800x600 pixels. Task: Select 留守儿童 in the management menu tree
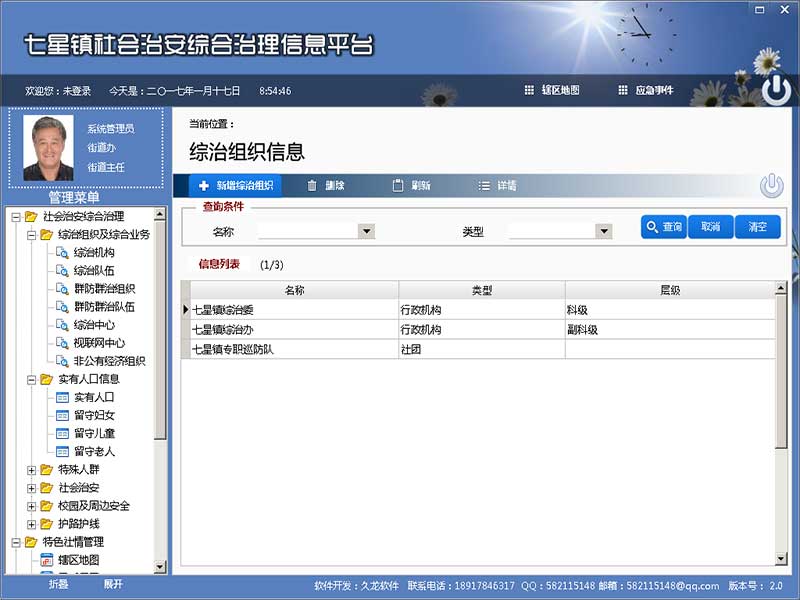click(x=93, y=433)
